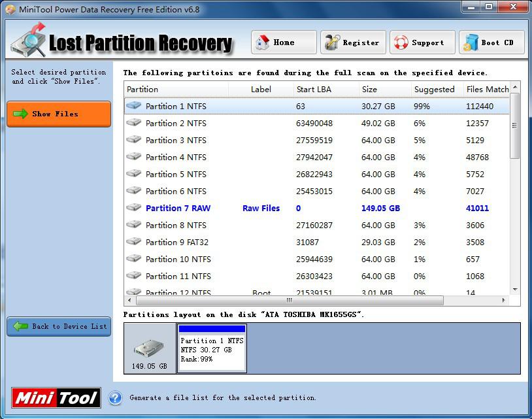Open the Home page button
Image resolution: width=532 pixels, height=419 pixels.
tap(284, 42)
